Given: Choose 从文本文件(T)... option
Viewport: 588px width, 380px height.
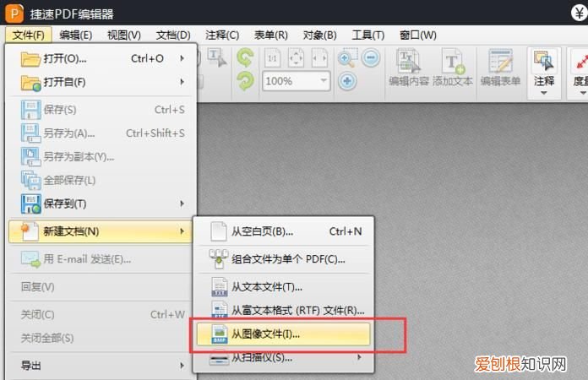Looking at the screenshot, I should pos(284,287).
